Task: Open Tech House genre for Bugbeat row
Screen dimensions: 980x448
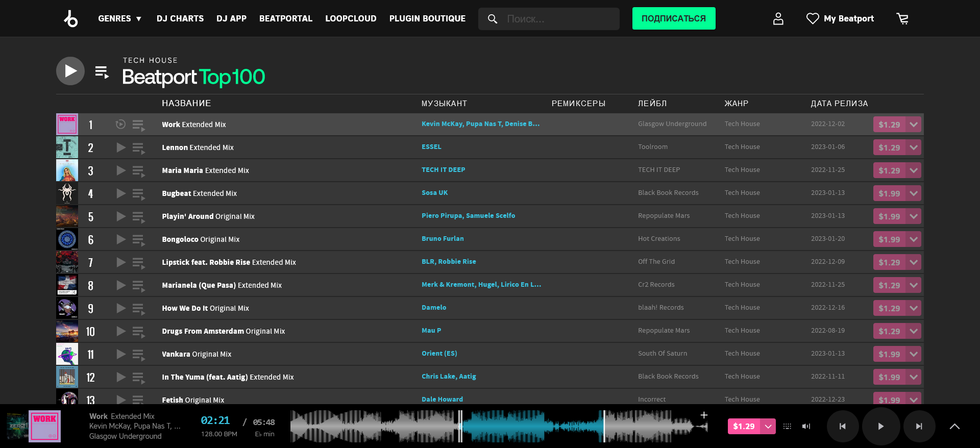Action: [742, 192]
